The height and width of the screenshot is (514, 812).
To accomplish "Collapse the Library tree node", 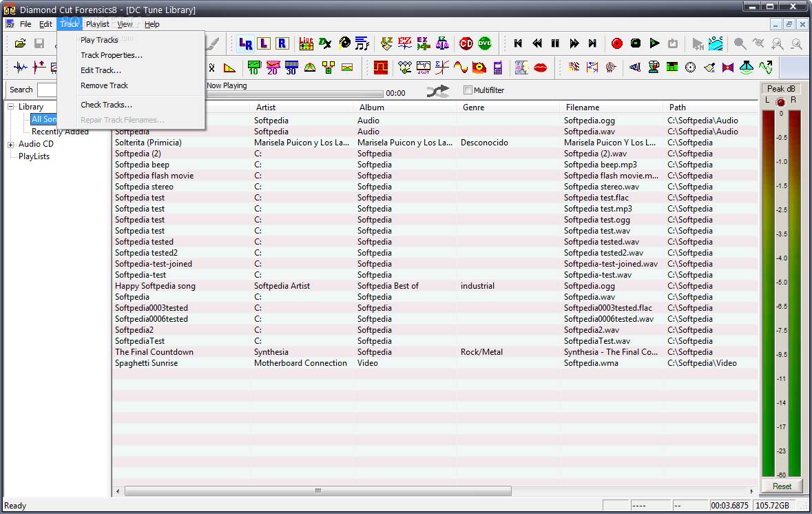I will pyautogui.click(x=10, y=107).
